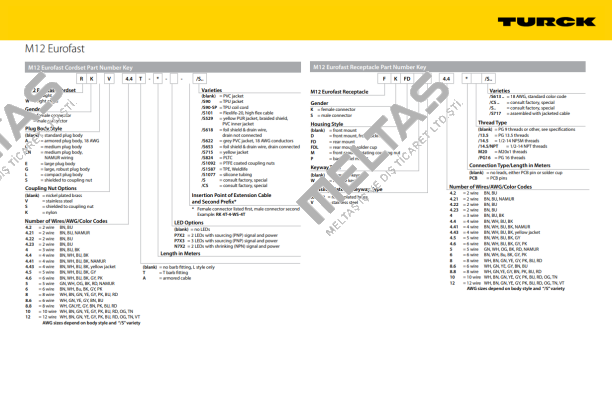Select the 'M12 Eurofast' page title

(55, 49)
